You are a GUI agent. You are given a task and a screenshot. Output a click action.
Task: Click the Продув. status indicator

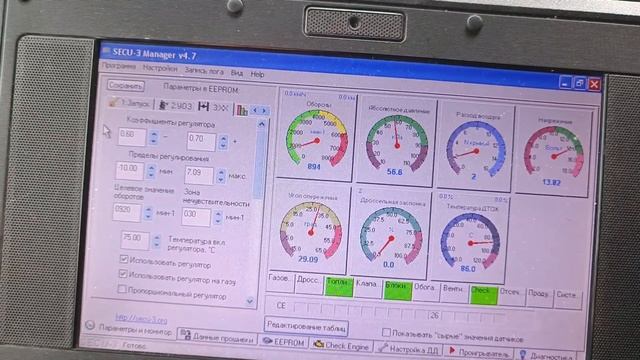(x=539, y=298)
